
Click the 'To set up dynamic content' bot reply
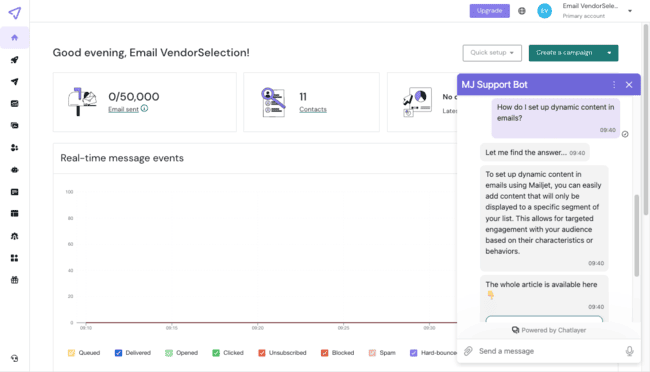(x=544, y=218)
